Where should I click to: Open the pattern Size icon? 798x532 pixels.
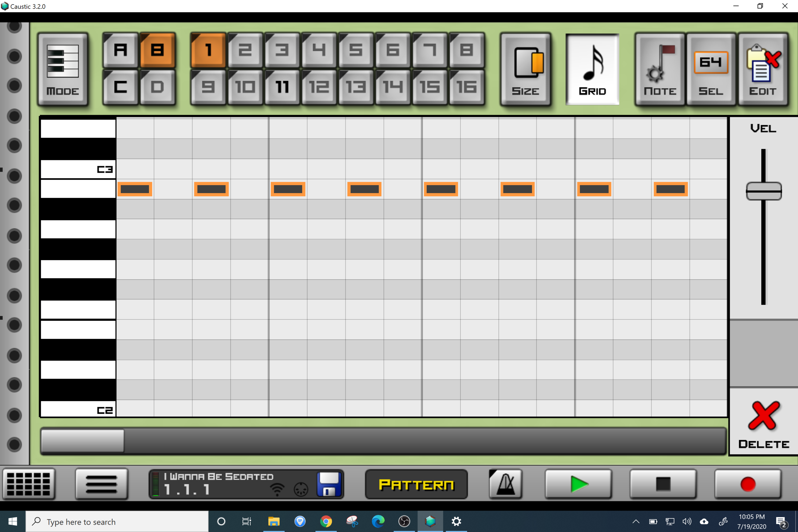[525, 70]
